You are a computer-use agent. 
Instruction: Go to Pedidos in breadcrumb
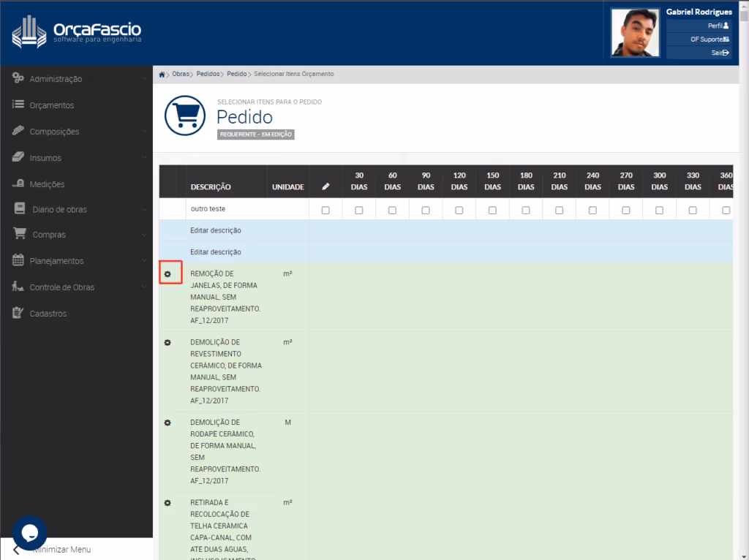208,74
